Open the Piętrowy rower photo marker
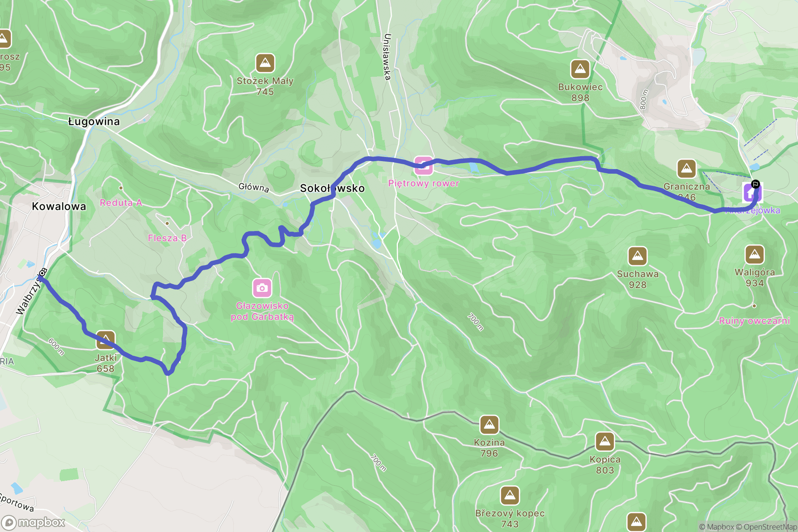 tap(423, 166)
